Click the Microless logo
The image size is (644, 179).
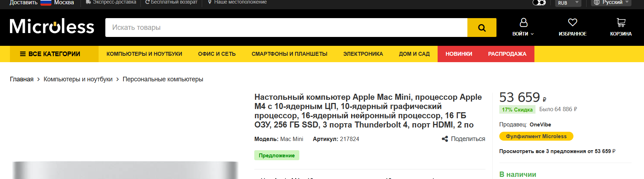click(x=52, y=27)
